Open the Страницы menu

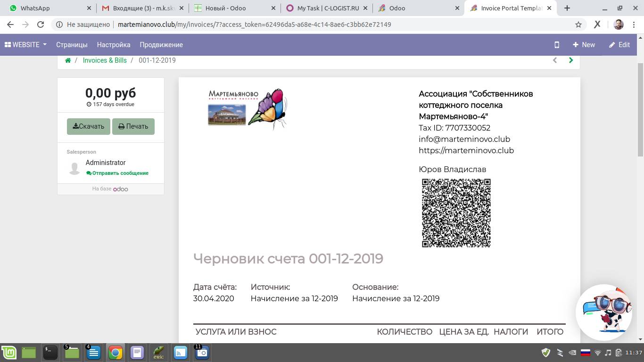[x=72, y=45]
